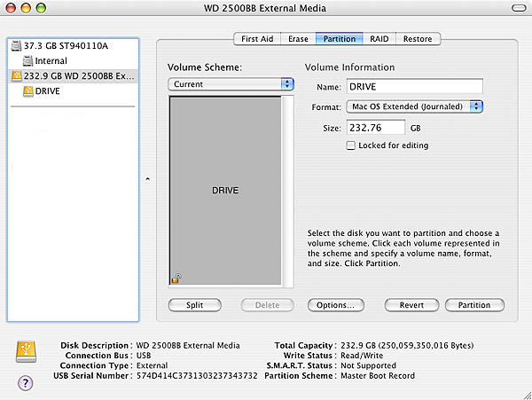Viewport: 532px width, 400px height.
Task: Select the Internal volume row
Action: [x=73, y=60]
